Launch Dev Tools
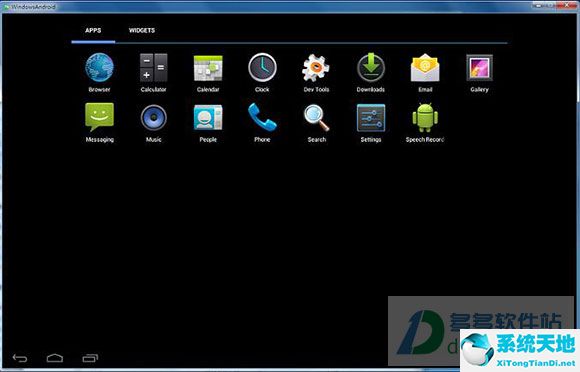The height and width of the screenshot is (372, 580). [x=316, y=72]
